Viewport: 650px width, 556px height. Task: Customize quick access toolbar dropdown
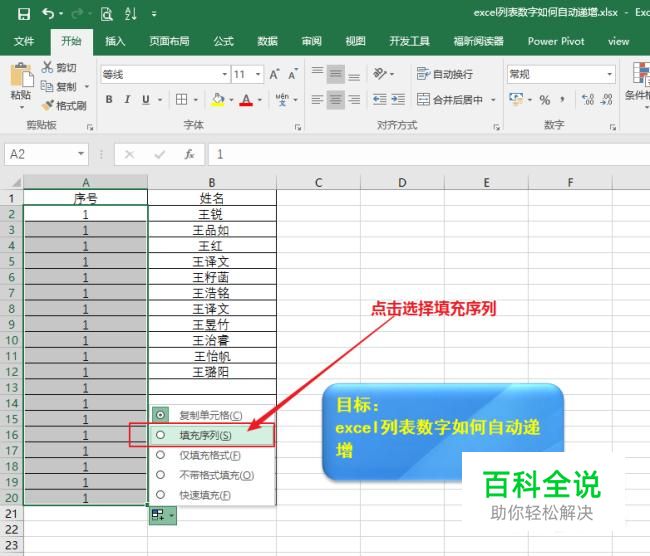[154, 14]
